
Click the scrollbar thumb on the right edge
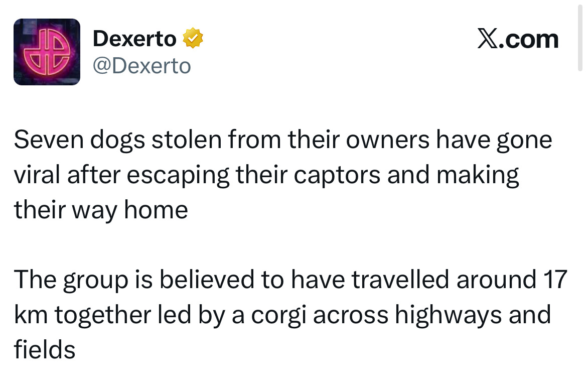click(x=580, y=35)
